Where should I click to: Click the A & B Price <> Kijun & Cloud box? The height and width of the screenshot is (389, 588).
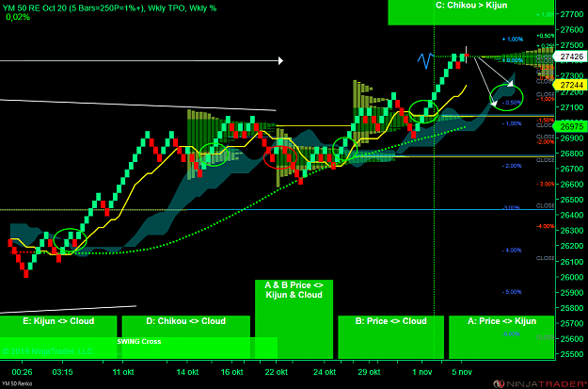tap(294, 318)
